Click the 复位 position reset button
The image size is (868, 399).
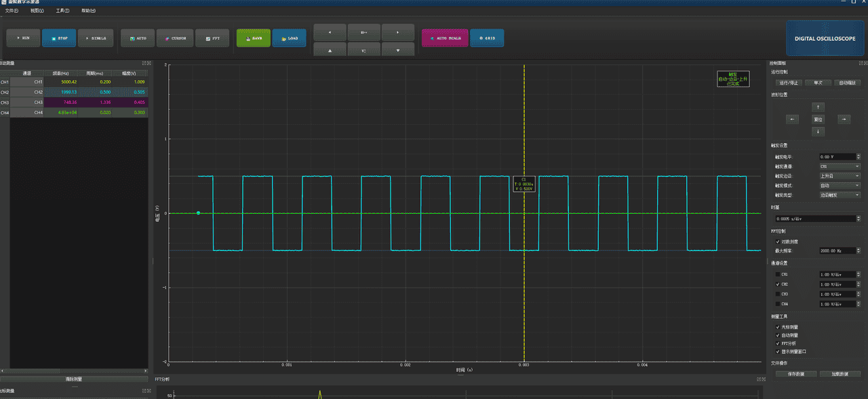(x=818, y=119)
